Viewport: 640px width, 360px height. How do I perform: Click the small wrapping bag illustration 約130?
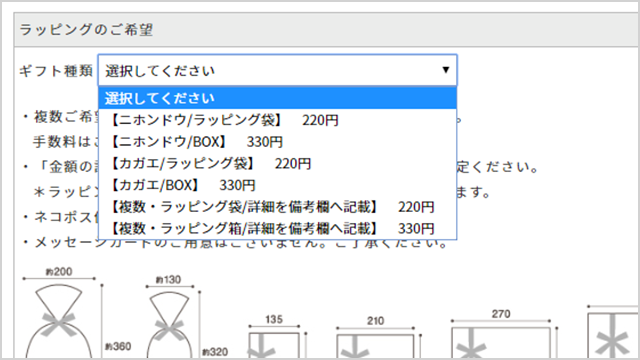pos(169,324)
